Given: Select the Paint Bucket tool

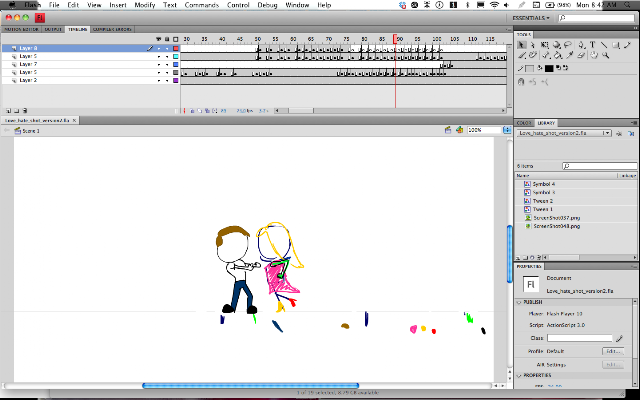Looking at the screenshot, I should click(558, 55).
